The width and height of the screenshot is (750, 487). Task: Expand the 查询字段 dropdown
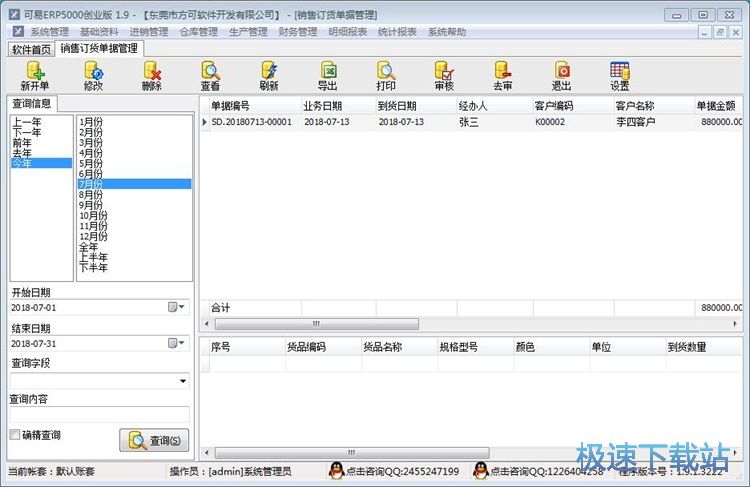pos(183,381)
